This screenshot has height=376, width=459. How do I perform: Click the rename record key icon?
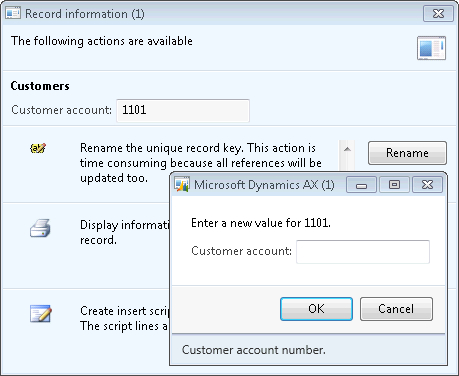click(38, 148)
